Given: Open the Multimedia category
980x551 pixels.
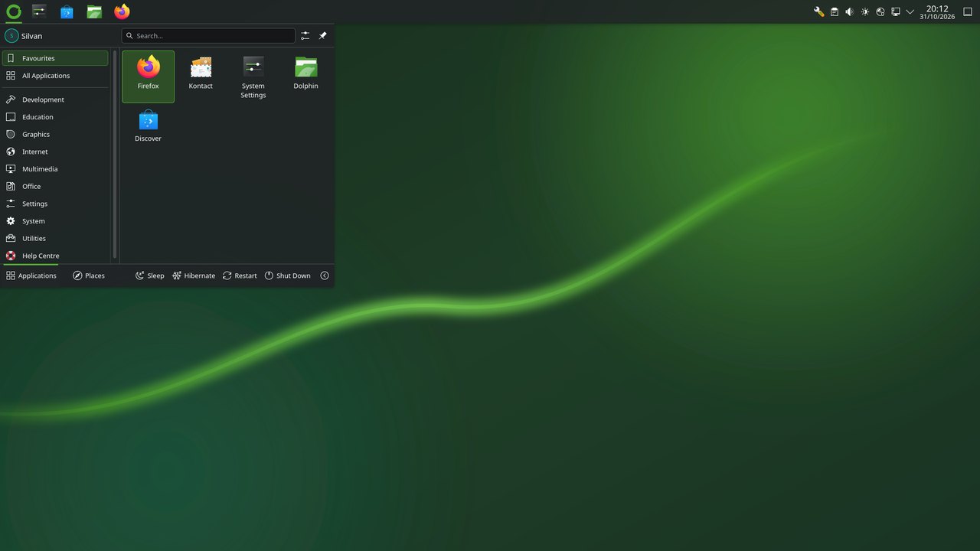Looking at the screenshot, I should click(x=55, y=169).
